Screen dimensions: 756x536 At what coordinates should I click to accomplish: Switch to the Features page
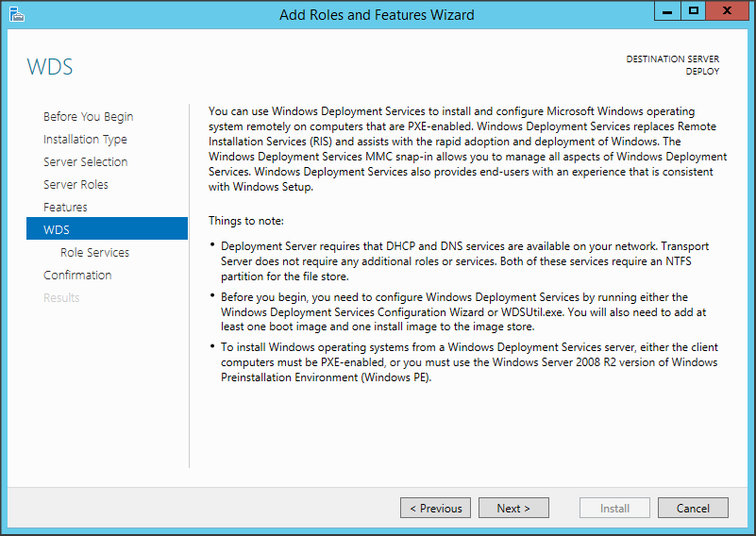[x=65, y=208]
